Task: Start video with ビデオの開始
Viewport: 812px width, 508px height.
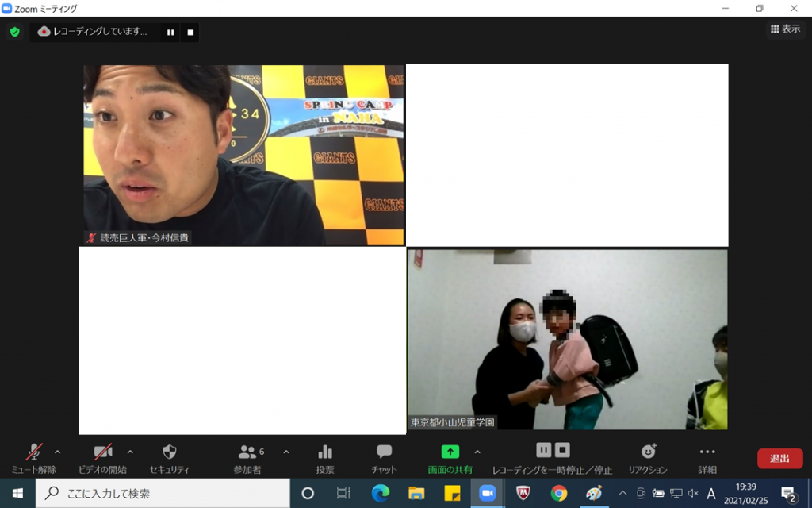Action: (102, 460)
